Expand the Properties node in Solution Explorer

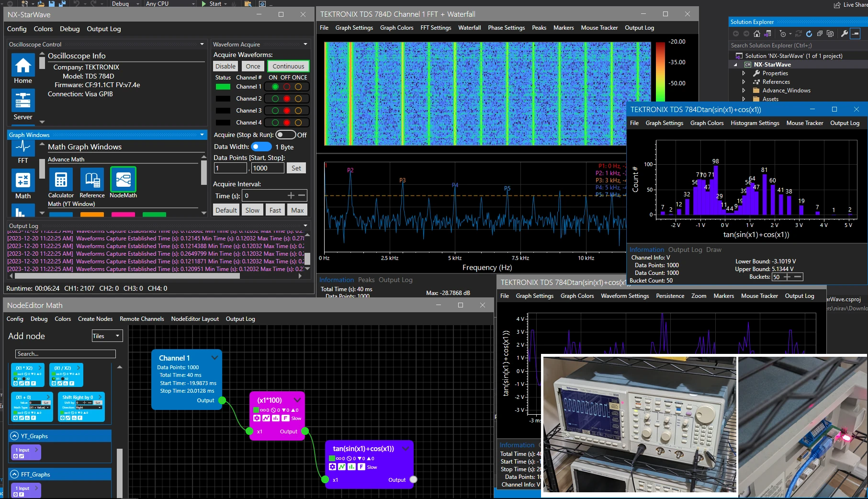tap(744, 73)
